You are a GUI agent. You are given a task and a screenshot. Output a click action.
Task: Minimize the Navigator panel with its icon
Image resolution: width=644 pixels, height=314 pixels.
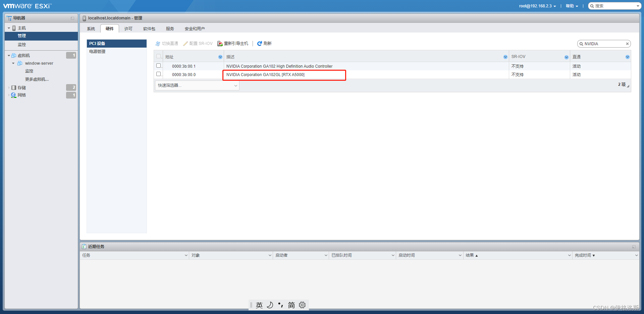click(x=72, y=18)
